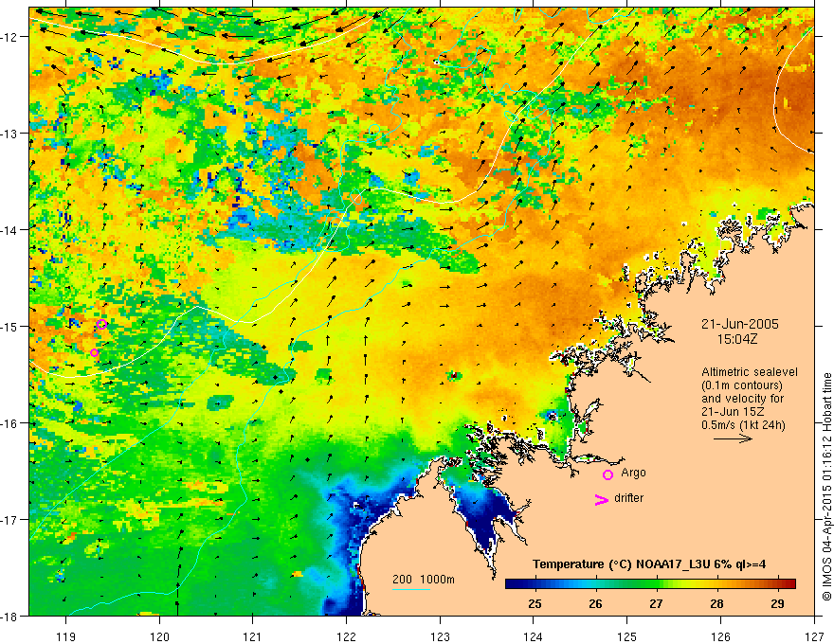The height and width of the screenshot is (644, 834).
Task: Click the latitude axis label '-13'
Action: [10, 133]
